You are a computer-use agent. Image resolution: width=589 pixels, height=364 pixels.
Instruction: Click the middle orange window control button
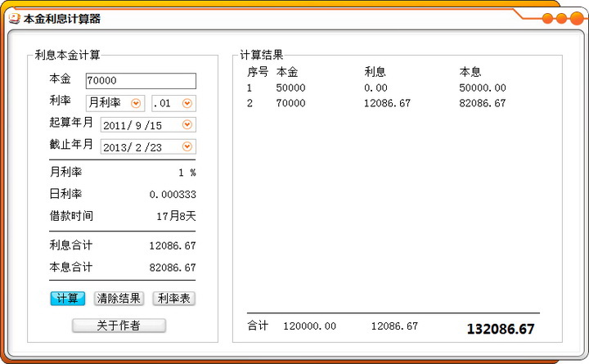pos(561,18)
